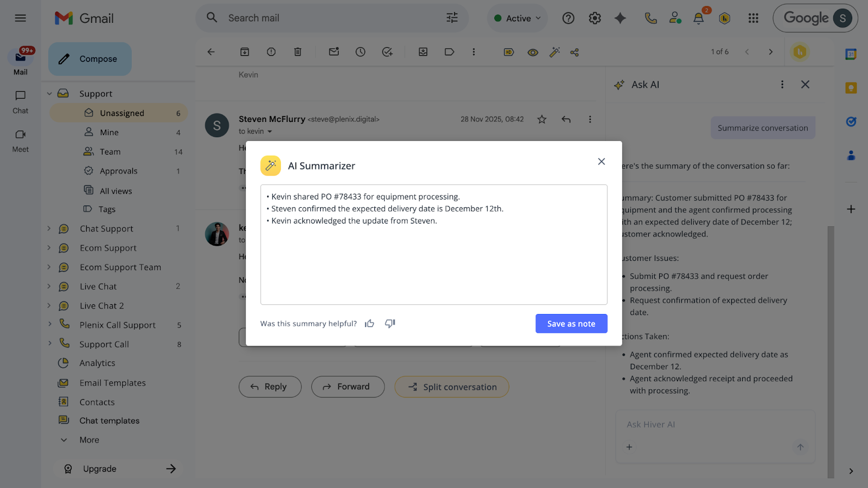Give a thumbs up to the AI summary
This screenshot has height=488, width=868.
[x=369, y=323]
